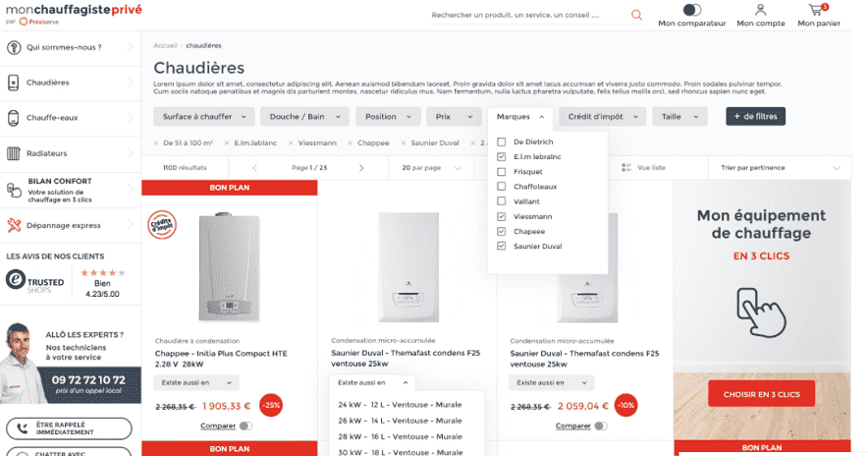
Task: Go to next results page arrow
Action: [361, 168]
